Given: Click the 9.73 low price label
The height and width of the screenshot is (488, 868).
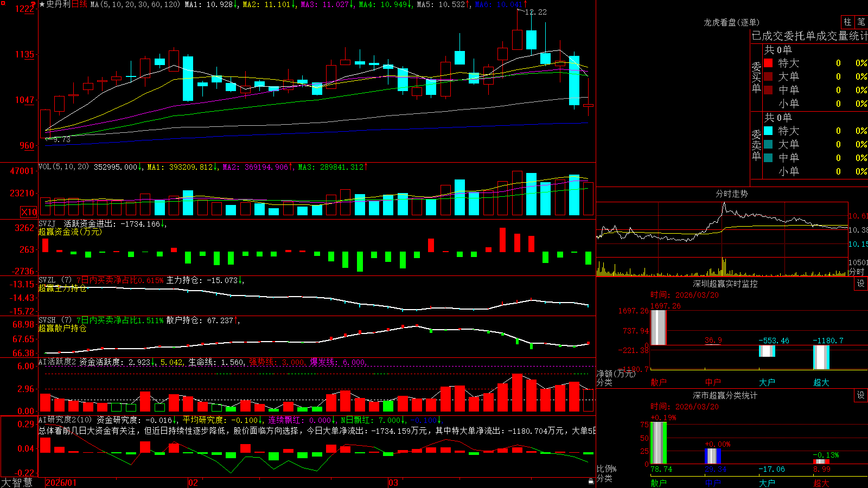Looking at the screenshot, I should [x=61, y=139].
